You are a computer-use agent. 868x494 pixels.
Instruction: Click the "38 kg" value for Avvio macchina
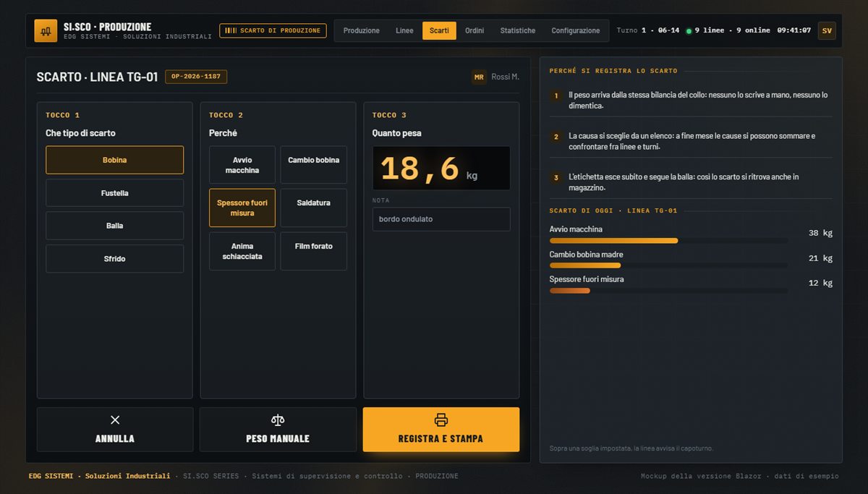[x=820, y=233]
